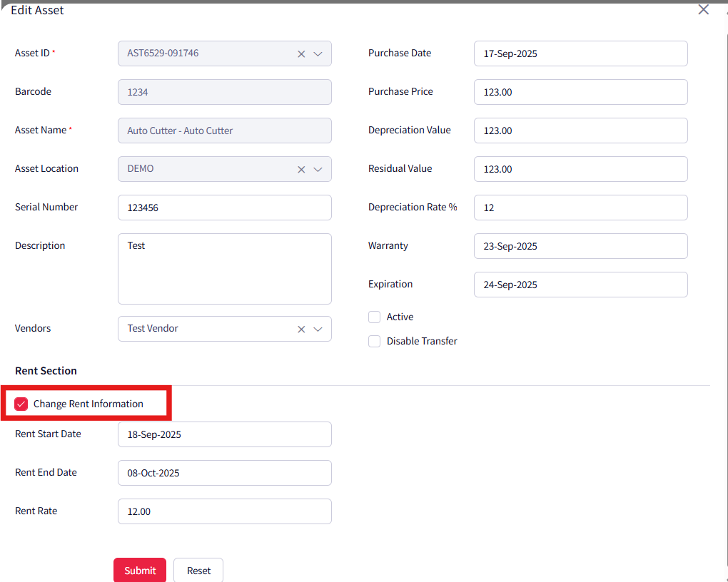
Task: Expand the Asset ID dropdown arrow
Action: pos(318,54)
